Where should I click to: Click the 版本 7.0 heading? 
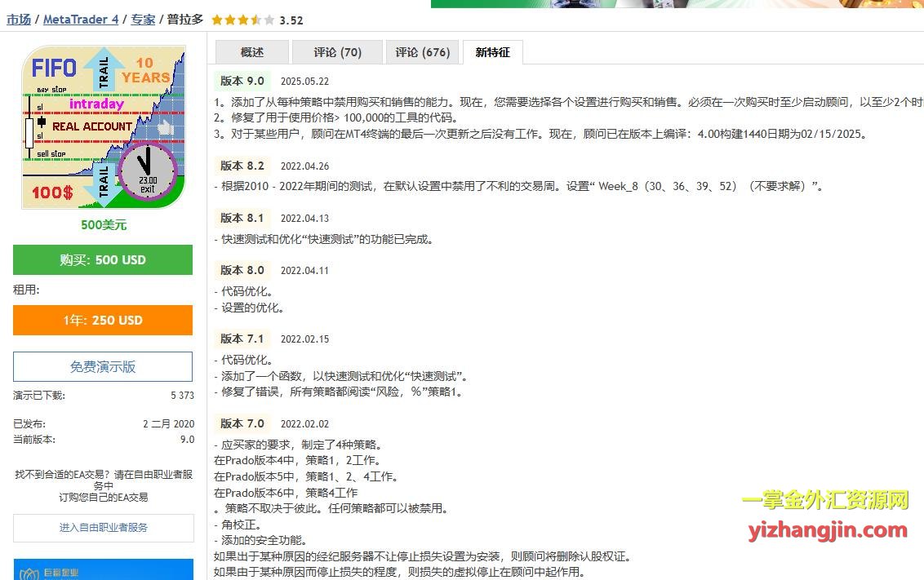(242, 423)
